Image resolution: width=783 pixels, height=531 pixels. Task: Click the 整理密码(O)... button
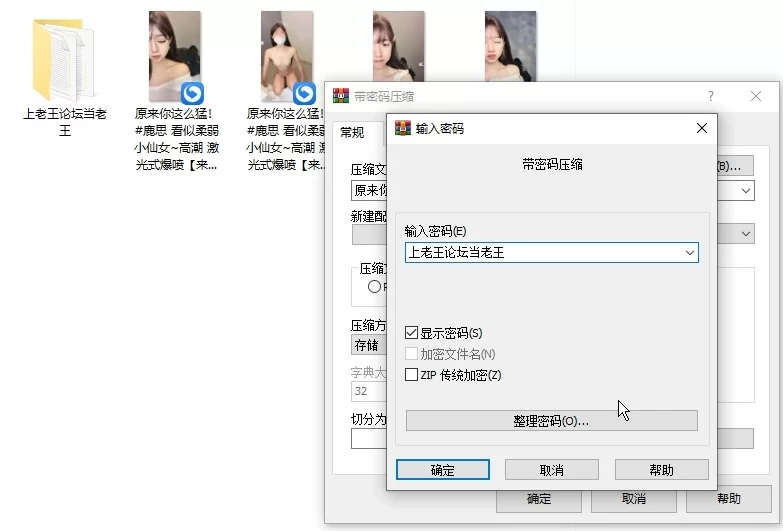pos(551,420)
